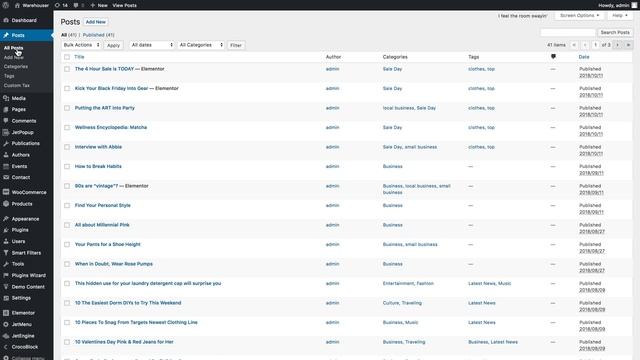Open the Interview with Abbie post link

click(x=98, y=147)
